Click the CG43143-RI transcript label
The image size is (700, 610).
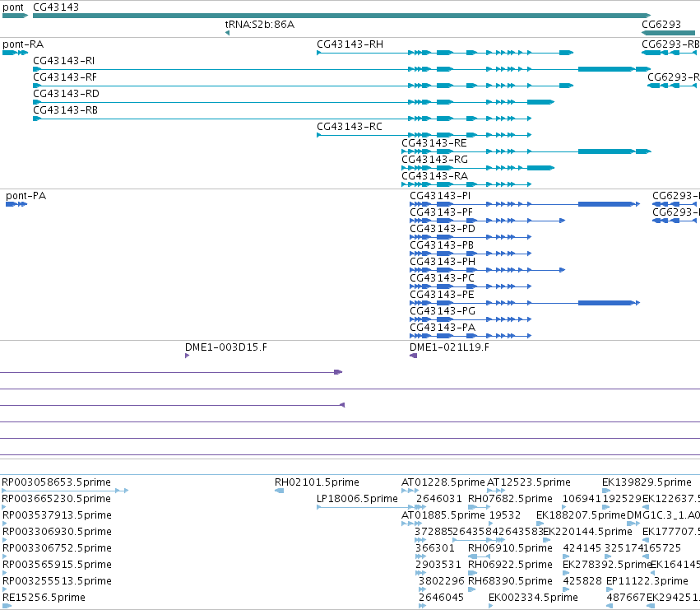click(64, 61)
